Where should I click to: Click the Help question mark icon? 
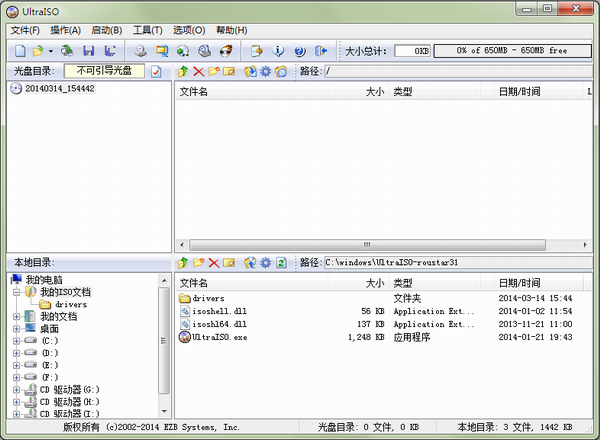(x=300, y=51)
